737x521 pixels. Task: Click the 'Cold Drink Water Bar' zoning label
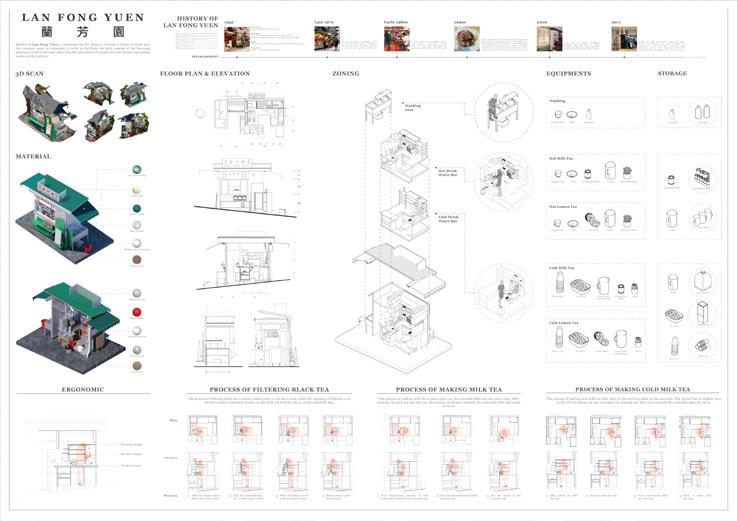(x=448, y=219)
